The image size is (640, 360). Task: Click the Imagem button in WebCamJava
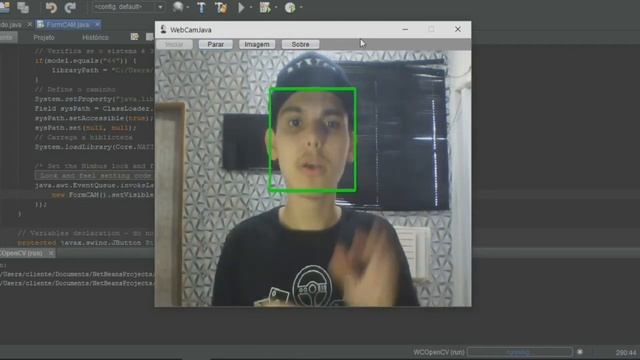click(257, 44)
